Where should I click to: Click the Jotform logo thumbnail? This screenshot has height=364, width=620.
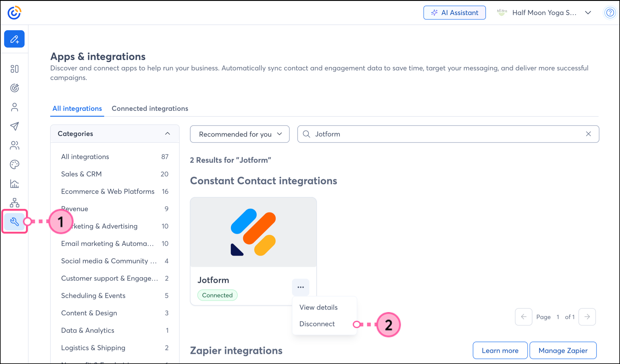point(253,232)
